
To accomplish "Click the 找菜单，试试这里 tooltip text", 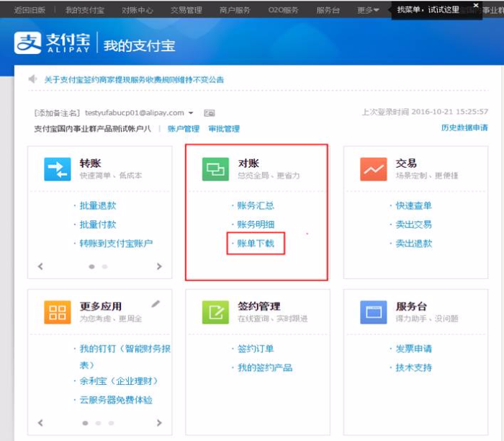I will pyautogui.click(x=428, y=9).
